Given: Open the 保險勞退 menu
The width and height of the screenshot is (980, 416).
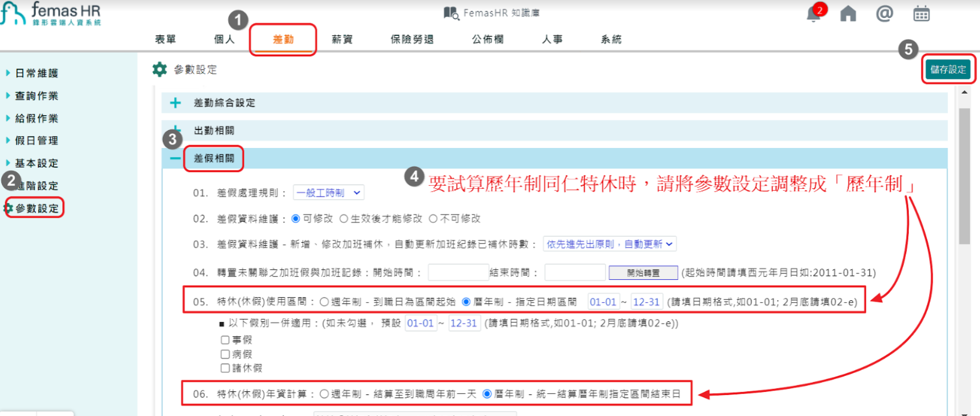Looking at the screenshot, I should (412, 39).
